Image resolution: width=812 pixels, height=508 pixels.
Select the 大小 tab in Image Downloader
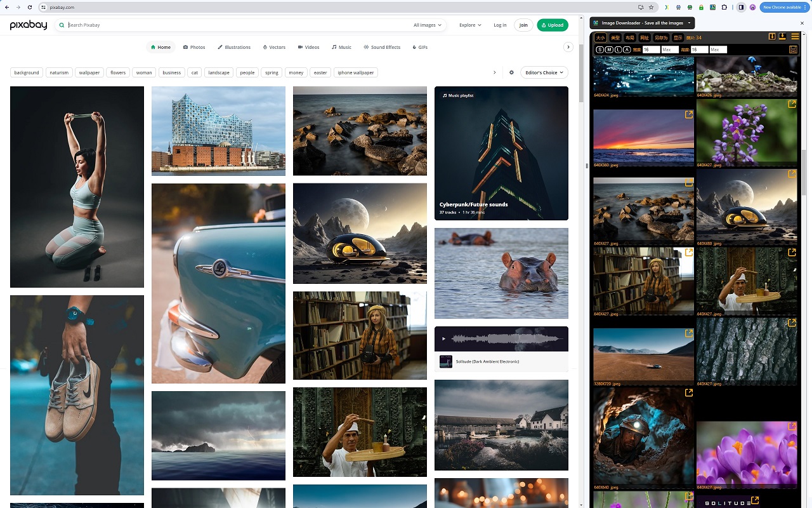[601, 37]
